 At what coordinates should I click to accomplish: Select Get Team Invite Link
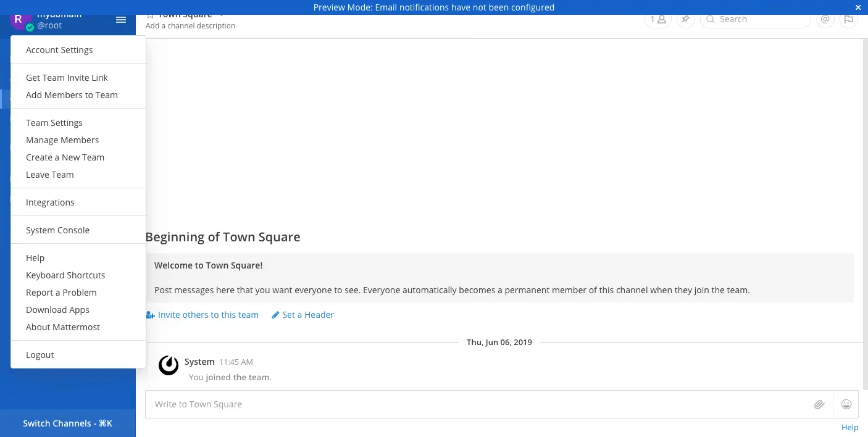coord(67,78)
